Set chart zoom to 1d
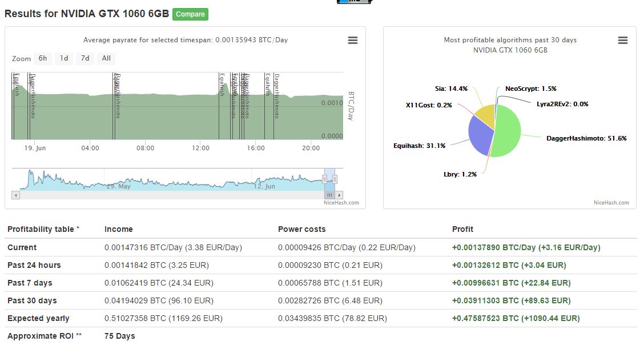Screen dimensions: 644x353 pos(64,58)
